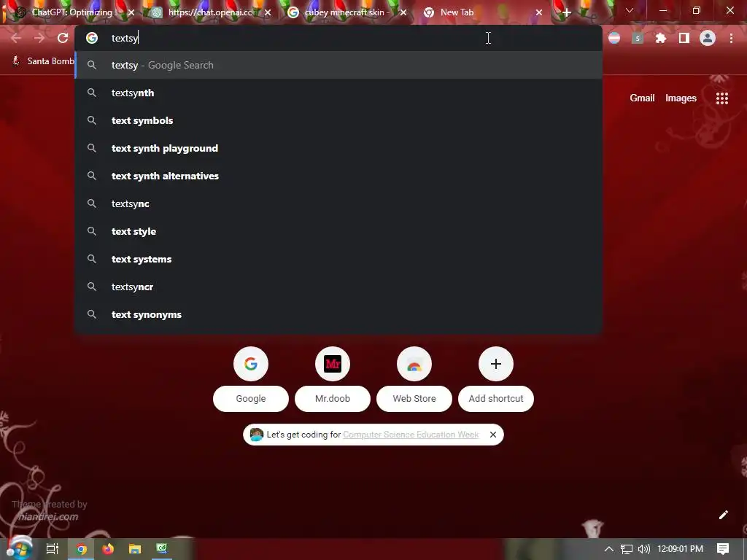Open the Web Store shortcut tile icon
747x560 pixels.
coord(414,364)
